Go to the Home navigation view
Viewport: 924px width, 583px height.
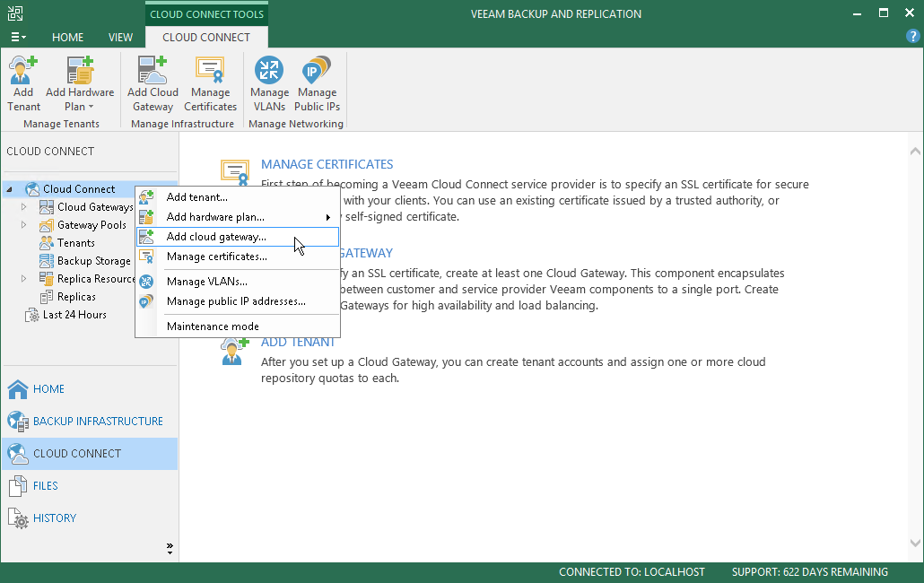90,388
